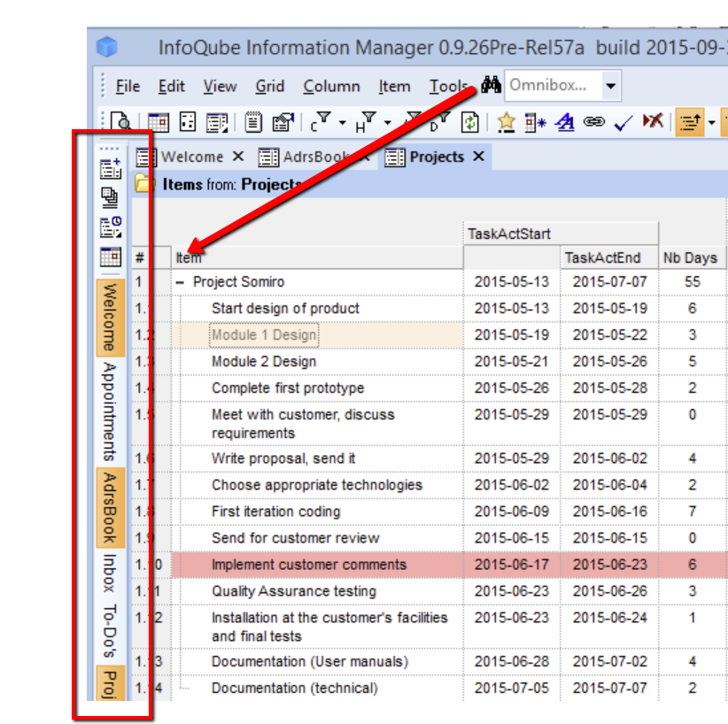The width and height of the screenshot is (728, 724).
Task: Click the grid-list toolbar icon with arrow
Action: pyautogui.click(x=217, y=122)
